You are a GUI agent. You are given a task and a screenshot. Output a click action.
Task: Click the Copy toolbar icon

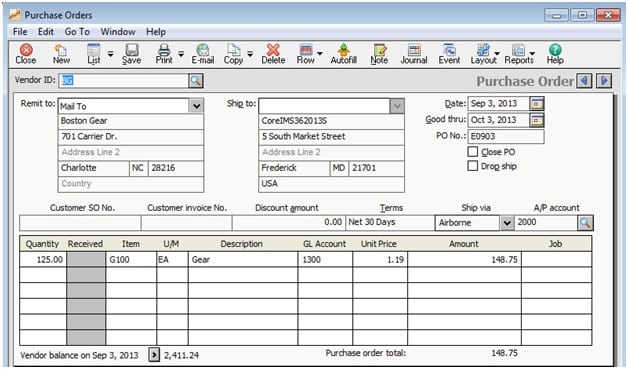pos(233,54)
